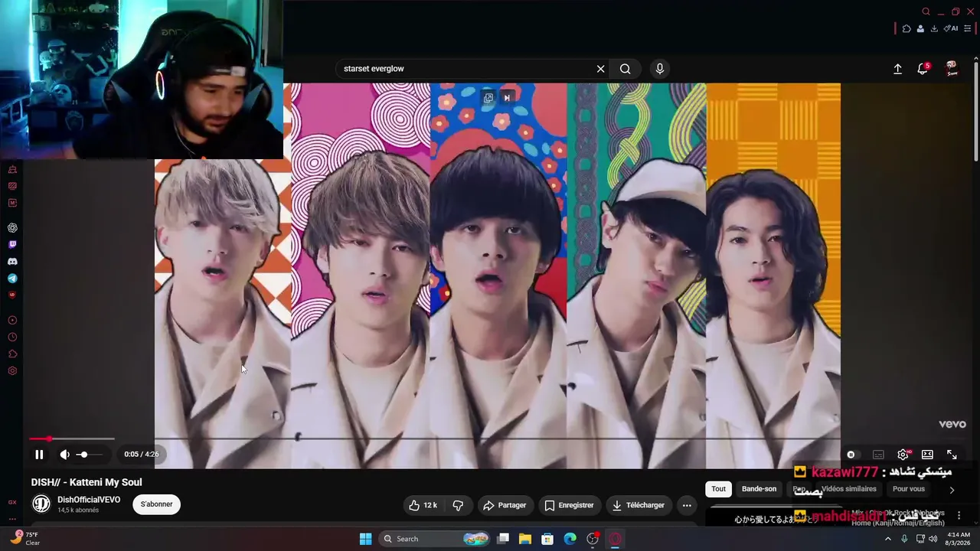Open browser tab search magnifier
The height and width of the screenshot is (551, 980).
click(x=926, y=11)
